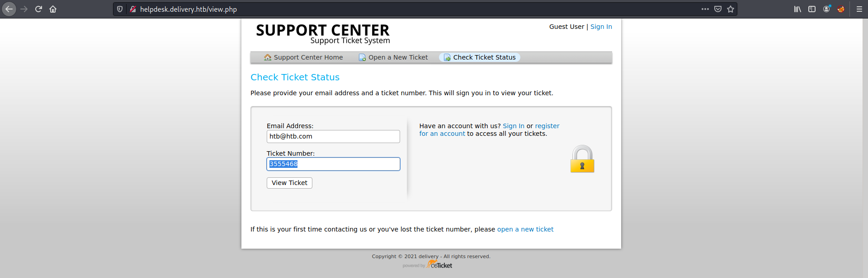Click the Firefox account profile icon
868x278 pixels.
click(x=827, y=9)
